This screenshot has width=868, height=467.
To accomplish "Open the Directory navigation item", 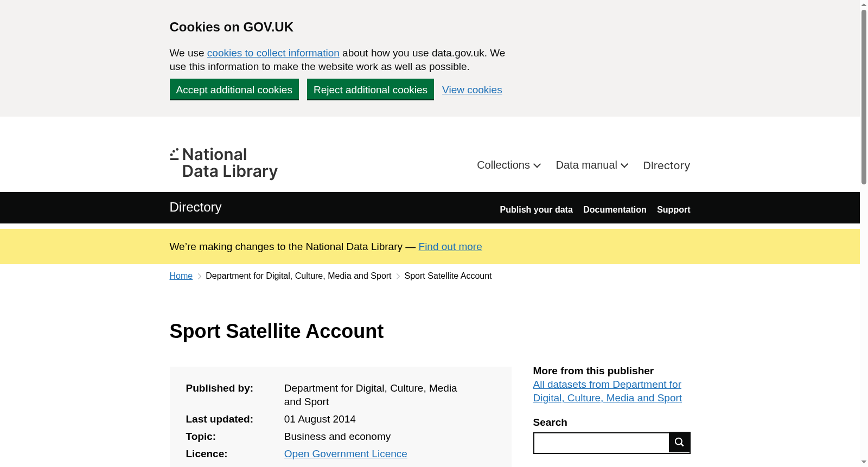I will [666, 165].
